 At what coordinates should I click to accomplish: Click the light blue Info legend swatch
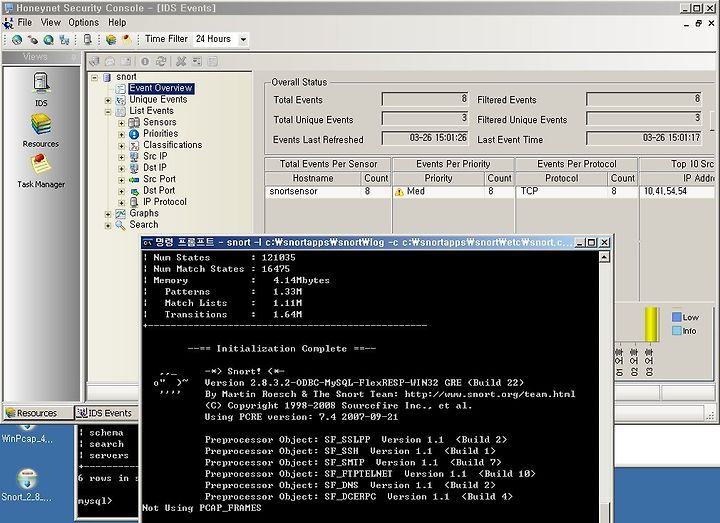coord(676,331)
